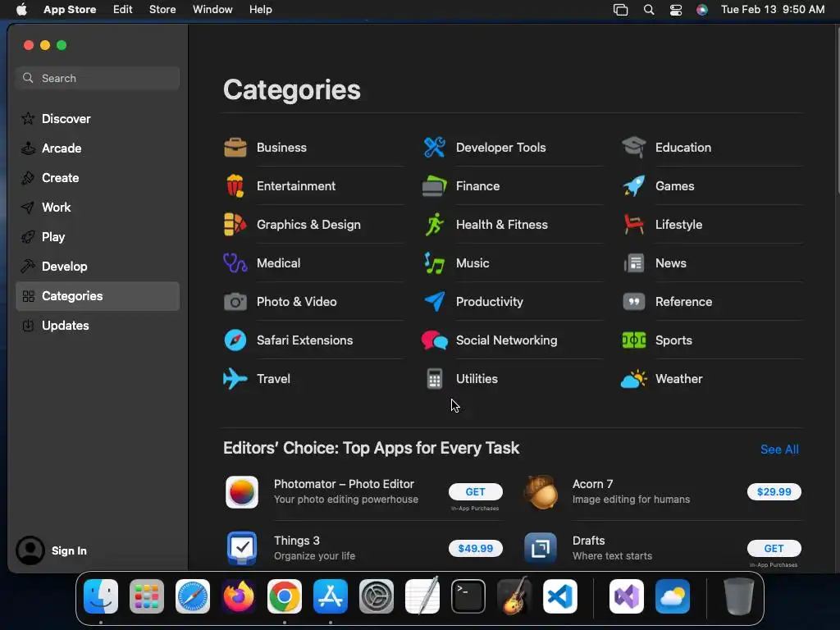Click the Travel airplane icon
840x630 pixels.
point(235,379)
